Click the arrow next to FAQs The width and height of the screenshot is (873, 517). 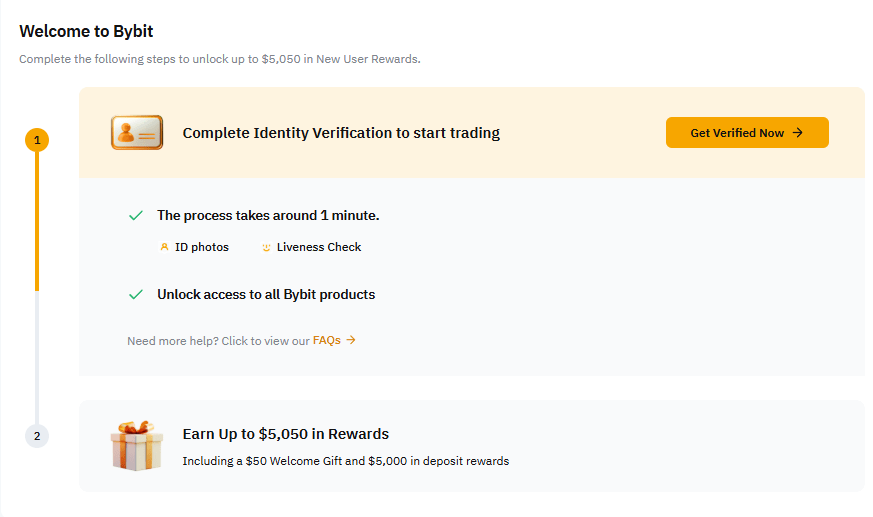tap(351, 339)
